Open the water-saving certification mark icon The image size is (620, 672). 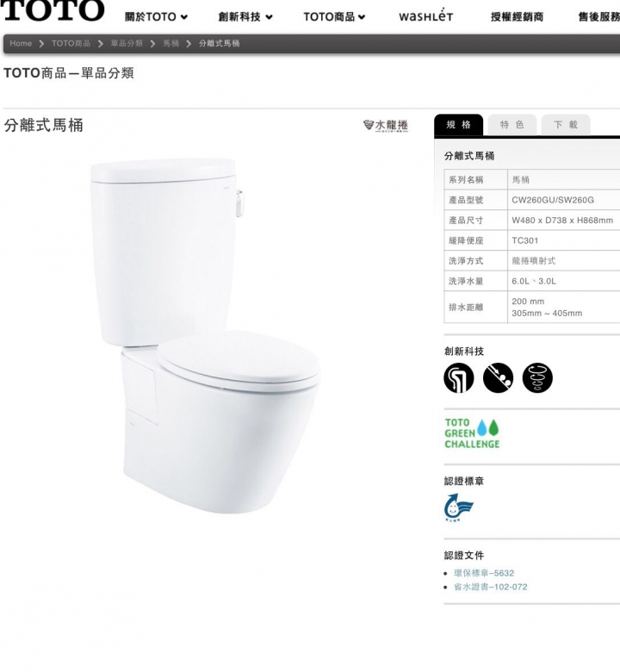pyautogui.click(x=459, y=507)
